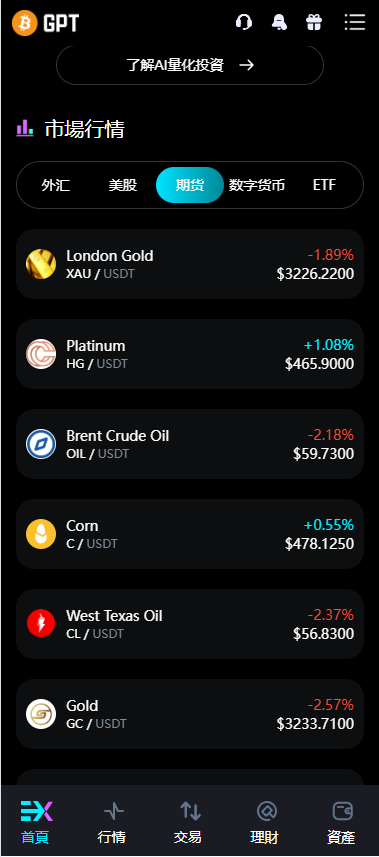379x857 pixels.
Task: Open the gift rewards icon
Action: click(314, 22)
